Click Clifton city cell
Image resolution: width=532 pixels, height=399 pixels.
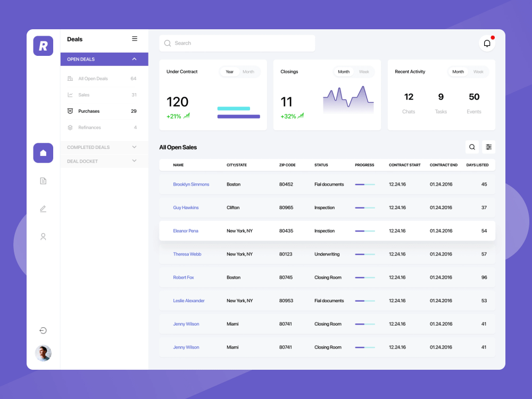tap(233, 207)
